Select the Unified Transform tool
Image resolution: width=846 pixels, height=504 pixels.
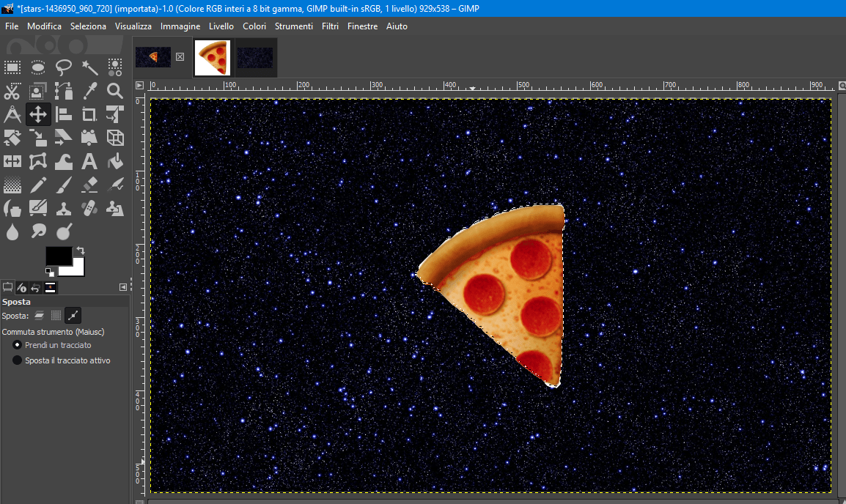click(115, 114)
